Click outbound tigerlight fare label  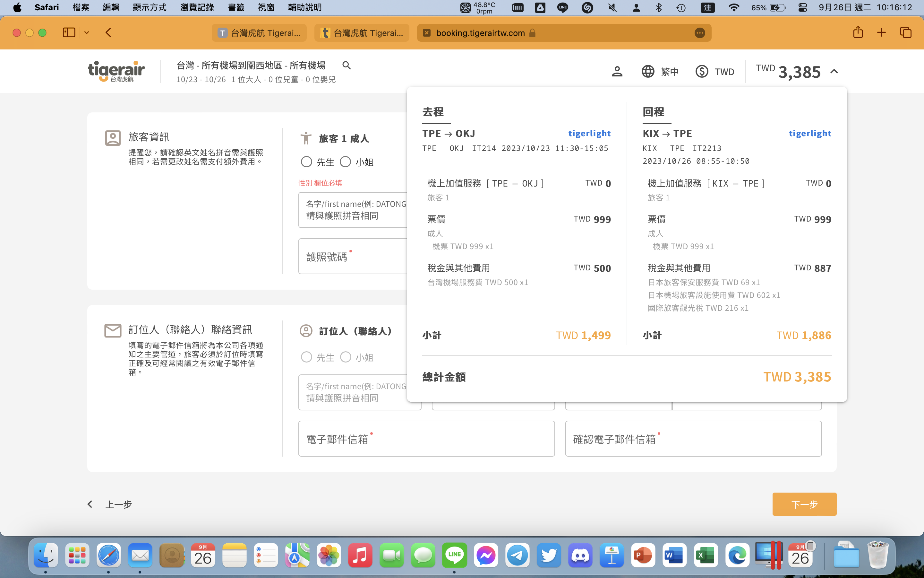[589, 133]
